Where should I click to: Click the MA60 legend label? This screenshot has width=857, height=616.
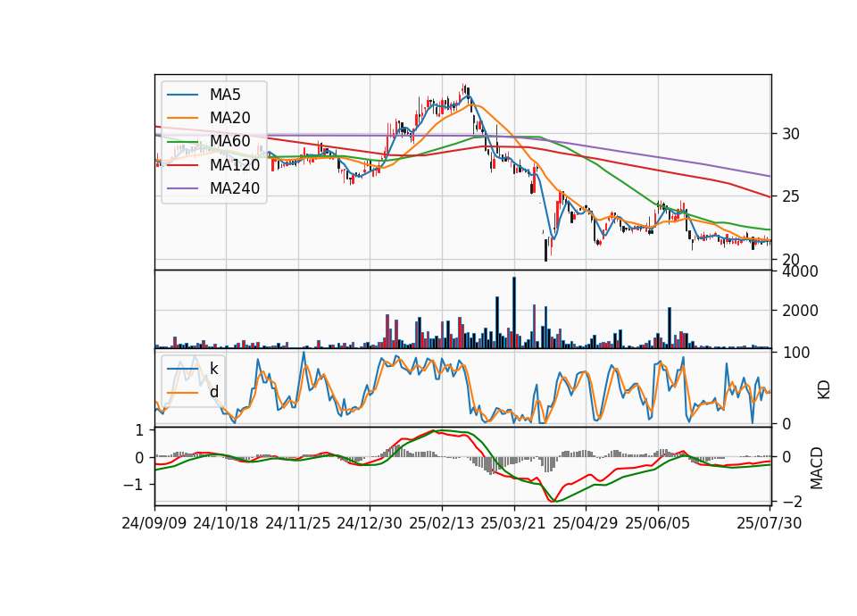click(229, 141)
